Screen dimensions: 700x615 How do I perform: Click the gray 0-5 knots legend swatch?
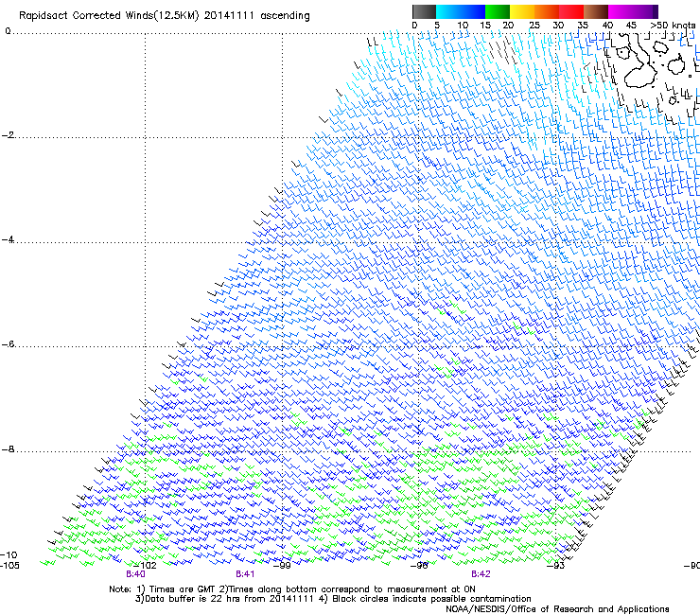[x=424, y=11]
